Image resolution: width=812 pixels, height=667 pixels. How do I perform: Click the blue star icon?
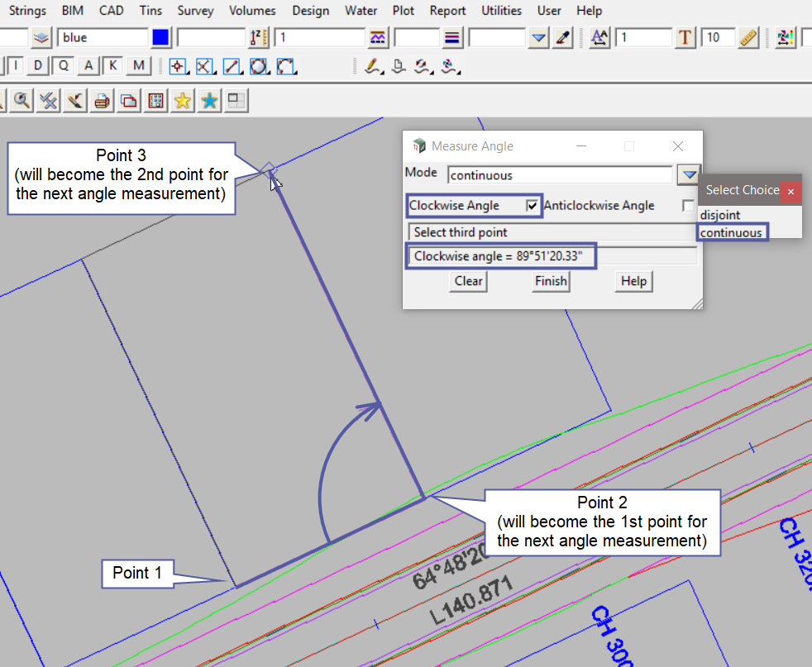(210, 101)
